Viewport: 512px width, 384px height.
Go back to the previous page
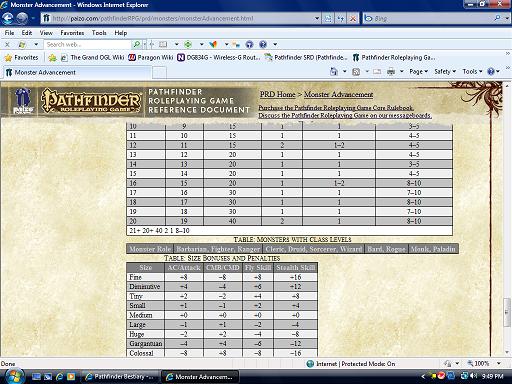(8, 18)
